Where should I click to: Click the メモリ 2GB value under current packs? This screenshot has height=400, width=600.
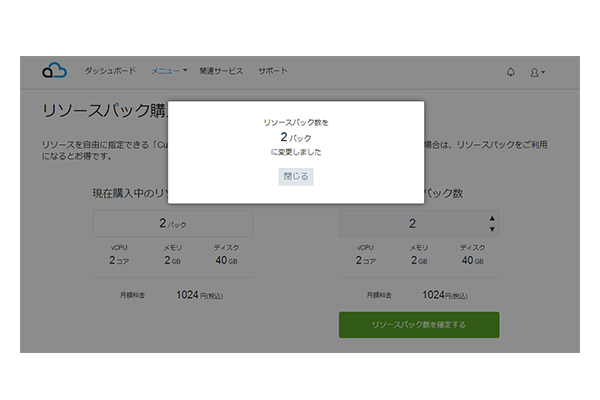173,260
